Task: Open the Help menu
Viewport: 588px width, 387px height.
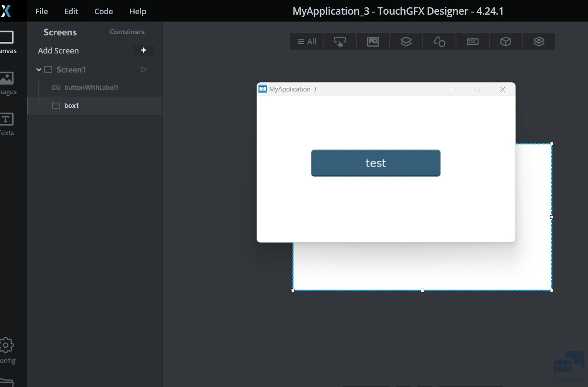Action: pyautogui.click(x=138, y=11)
